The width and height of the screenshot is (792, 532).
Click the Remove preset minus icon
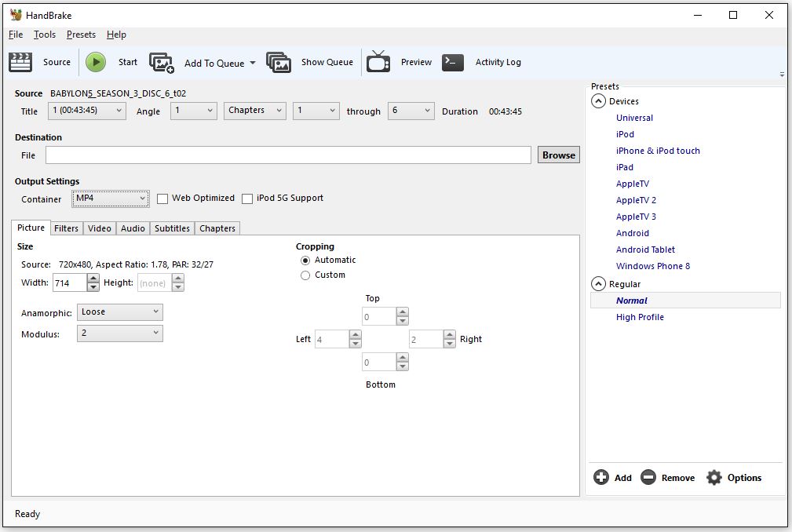coord(648,477)
